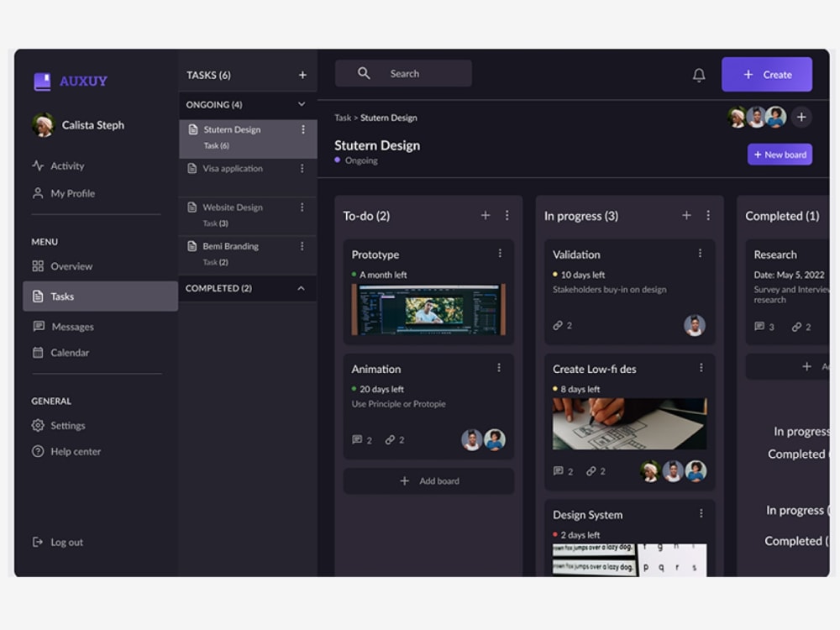Open the Calendar page
Screen dimensions: 840x630
click(x=60, y=353)
